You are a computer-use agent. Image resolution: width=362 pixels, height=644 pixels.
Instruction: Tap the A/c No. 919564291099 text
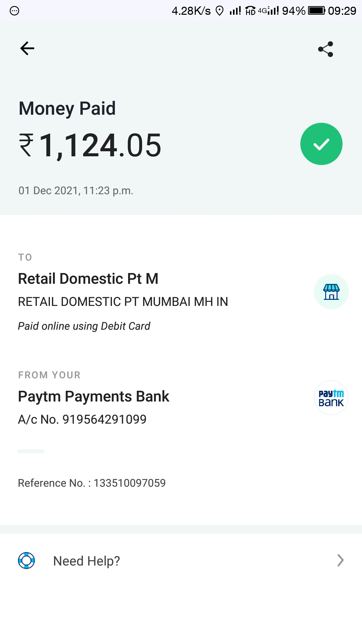82,419
